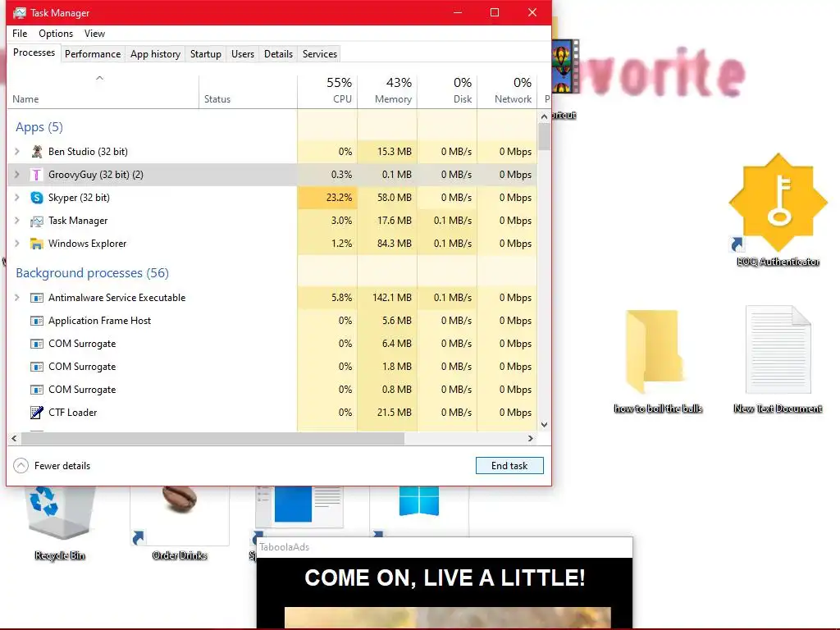This screenshot has width=840, height=630.
Task: Sort processes by Name column header
Action: 103,92
